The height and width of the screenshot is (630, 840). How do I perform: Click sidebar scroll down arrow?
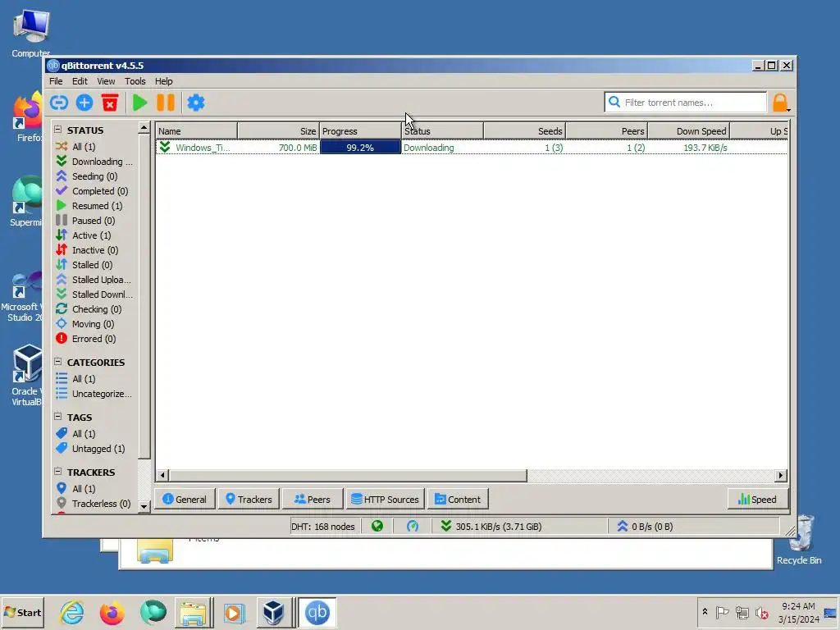pos(144,505)
